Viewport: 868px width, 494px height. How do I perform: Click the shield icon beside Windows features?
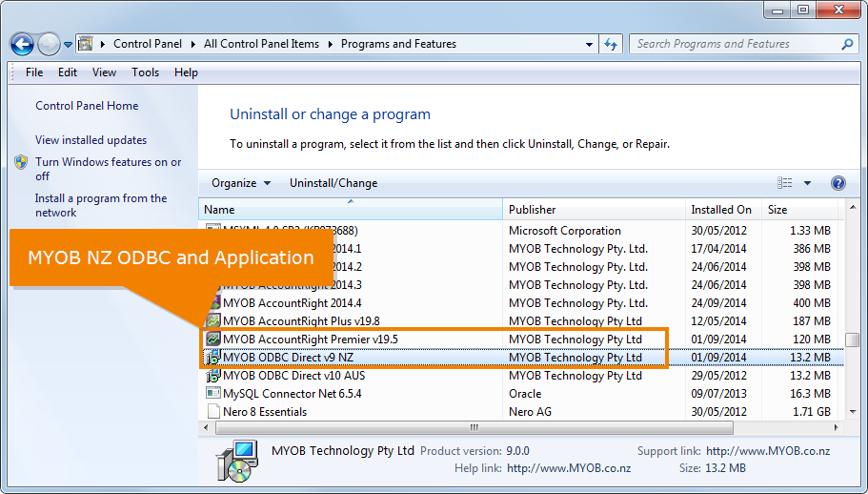(x=21, y=162)
